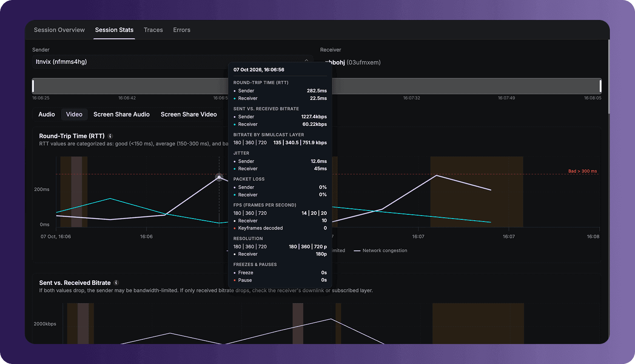Click the "Sent vs. Received Bitrate" chart heading
Screen dimensions: 635x364
click(75, 283)
